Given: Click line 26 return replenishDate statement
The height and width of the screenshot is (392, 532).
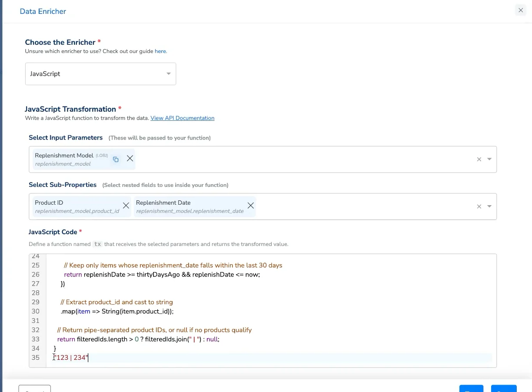Looking at the screenshot, I should tap(162, 275).
